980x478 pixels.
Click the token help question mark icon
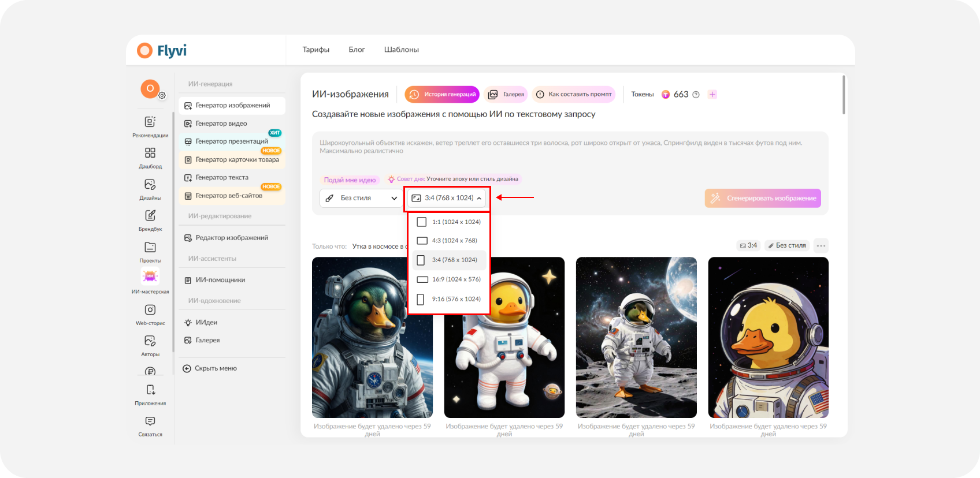click(696, 95)
